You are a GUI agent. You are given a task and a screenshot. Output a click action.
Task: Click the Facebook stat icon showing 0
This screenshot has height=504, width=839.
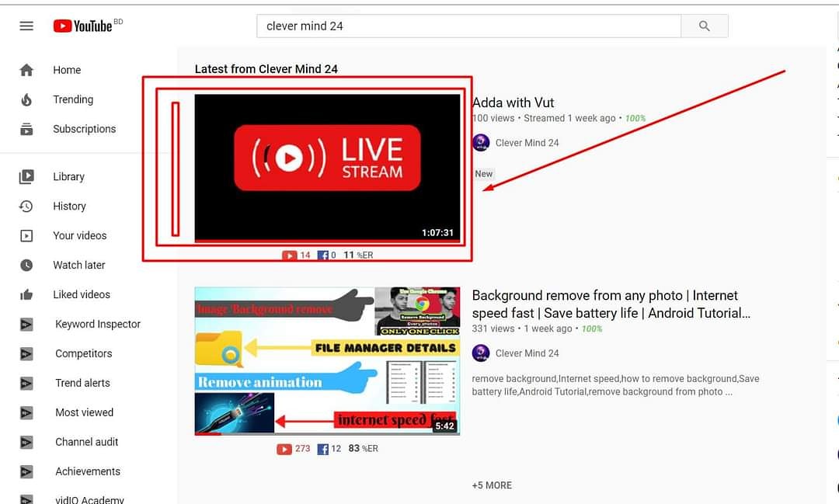click(x=322, y=255)
